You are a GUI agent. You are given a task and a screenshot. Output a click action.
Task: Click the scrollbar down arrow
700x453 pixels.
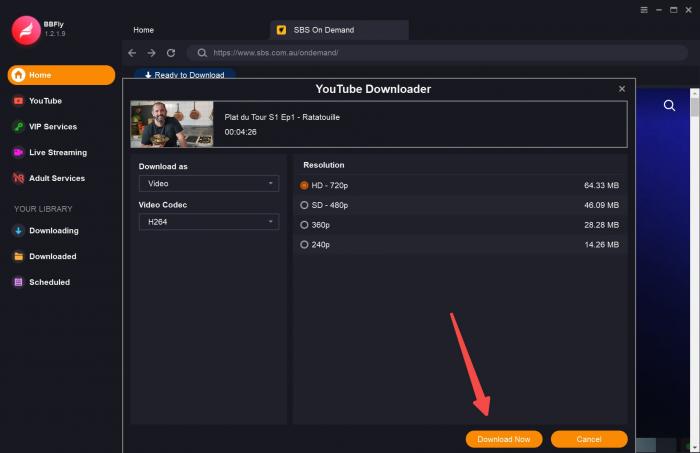click(x=695, y=448)
